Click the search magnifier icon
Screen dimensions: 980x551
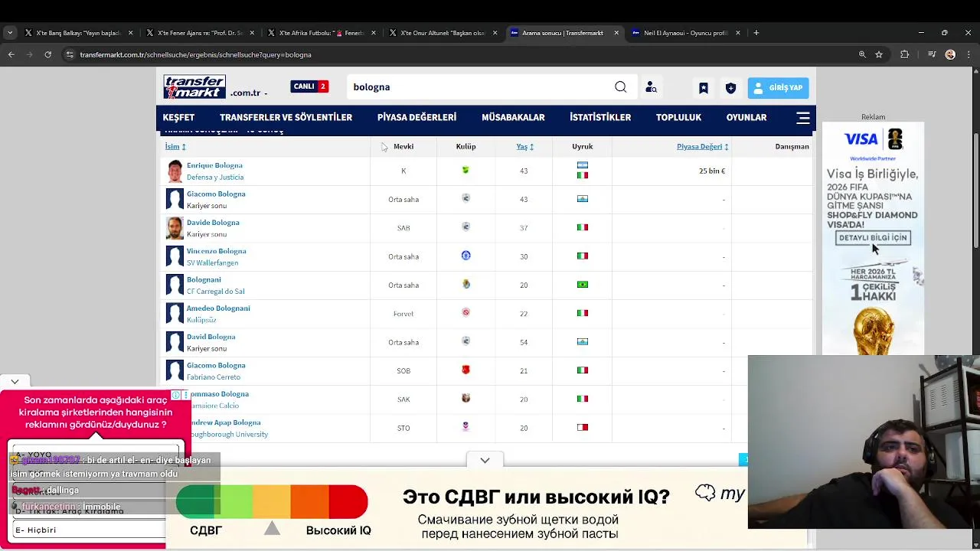click(621, 87)
